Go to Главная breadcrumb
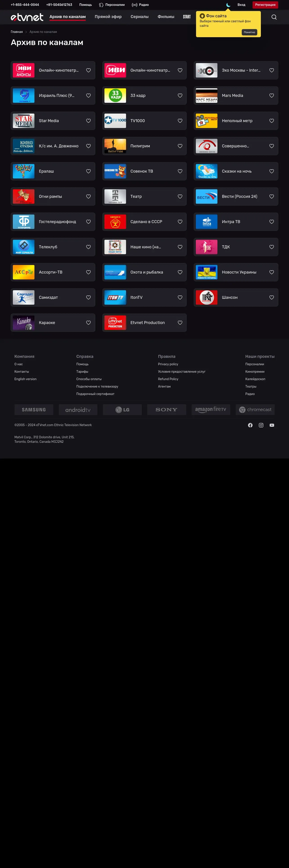The image size is (289, 868). 17,32
